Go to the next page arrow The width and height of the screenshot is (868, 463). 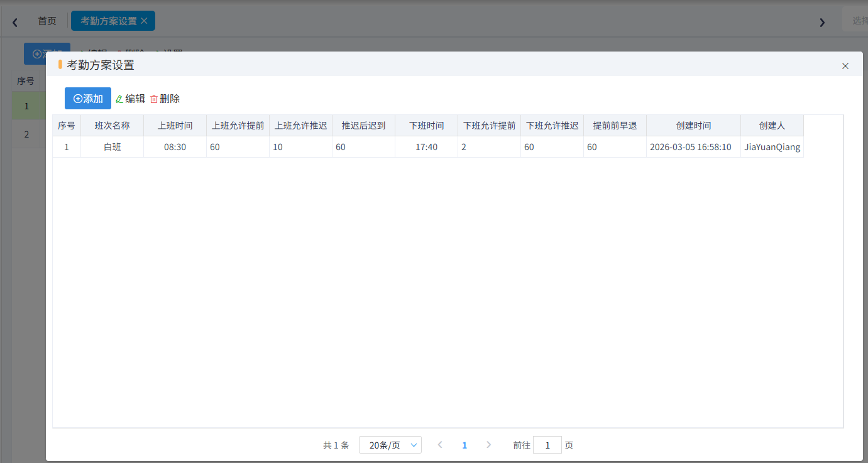point(489,445)
